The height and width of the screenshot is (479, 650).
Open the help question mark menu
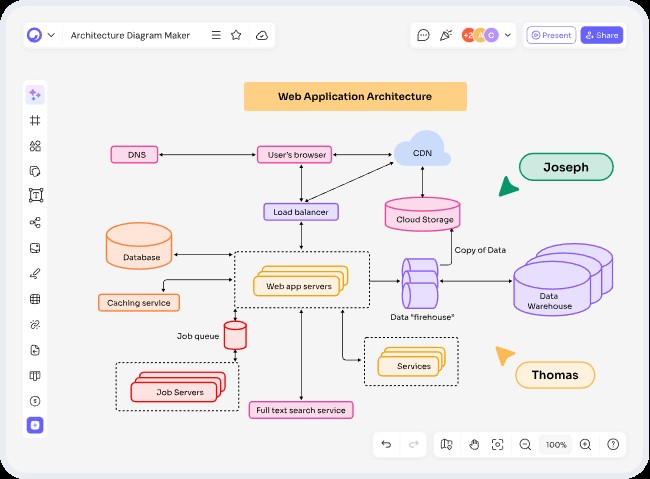click(613, 444)
